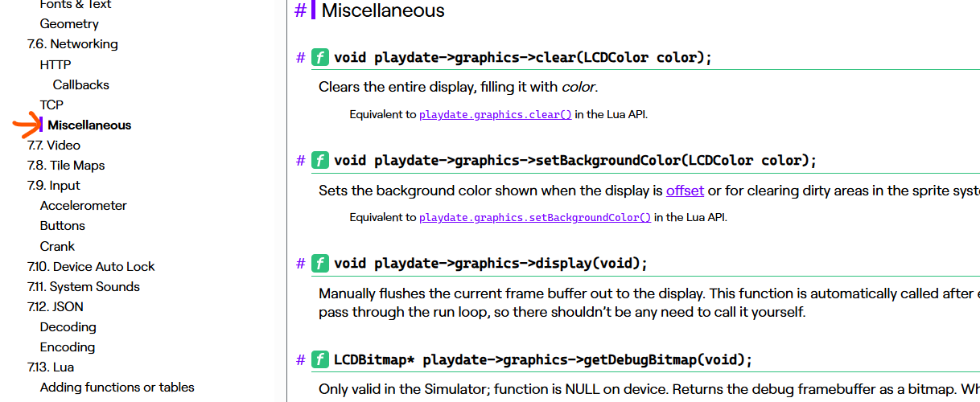Click the # anchor beside Miscellaneous heading
Screen dimensions: 980x402
pyautogui.click(x=300, y=10)
